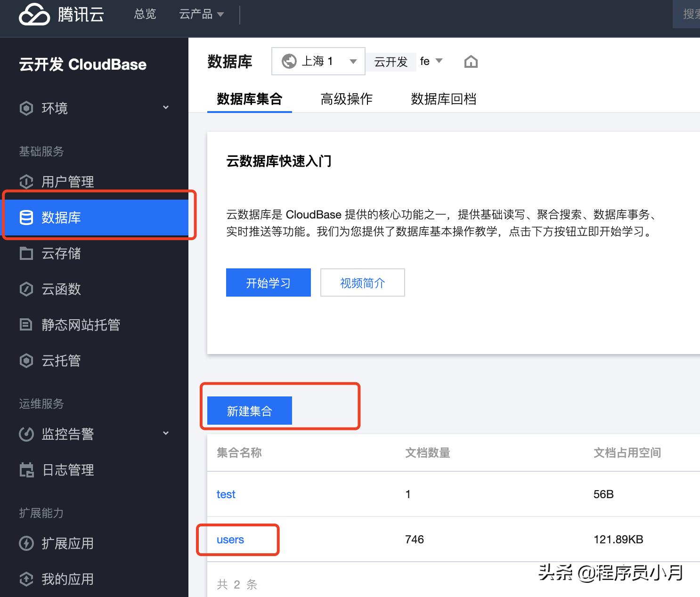Click the 56B storage size cell
700x597 pixels.
[x=604, y=494]
